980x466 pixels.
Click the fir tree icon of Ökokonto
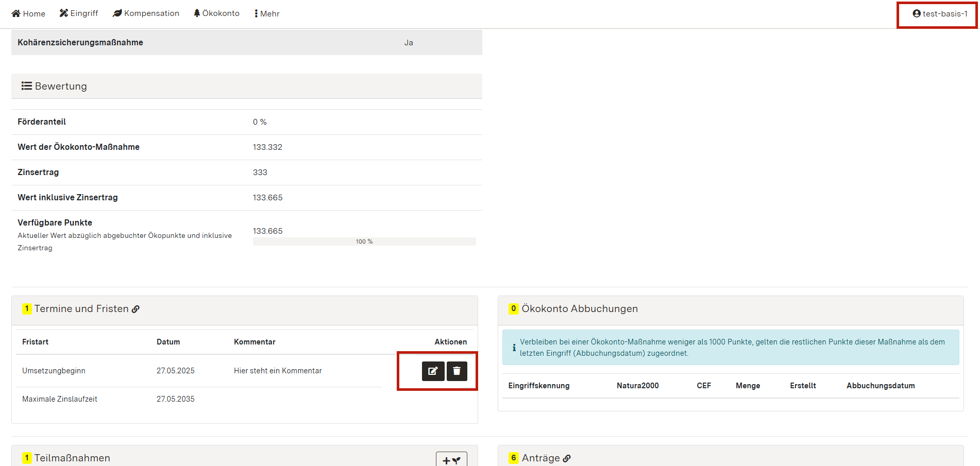[196, 13]
